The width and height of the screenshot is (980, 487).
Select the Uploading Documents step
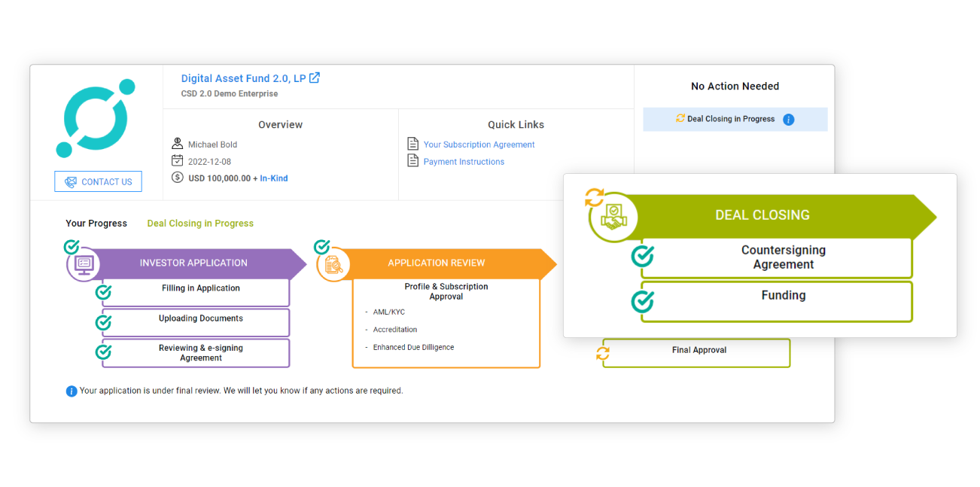[x=196, y=322]
